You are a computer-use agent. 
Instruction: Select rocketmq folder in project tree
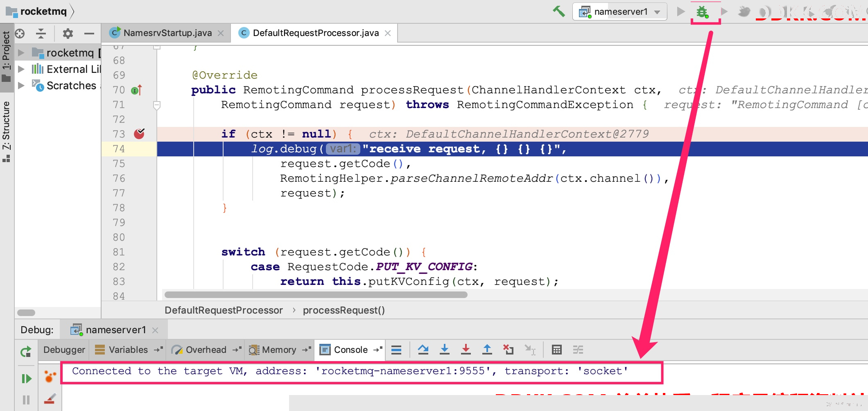coord(70,53)
